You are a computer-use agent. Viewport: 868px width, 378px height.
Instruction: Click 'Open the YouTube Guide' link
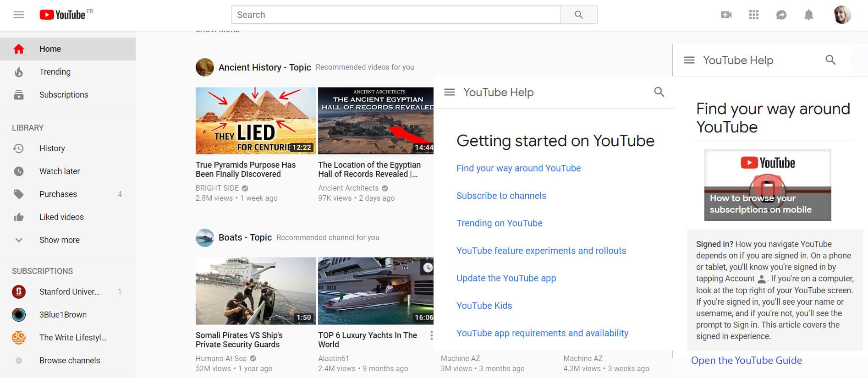point(746,361)
